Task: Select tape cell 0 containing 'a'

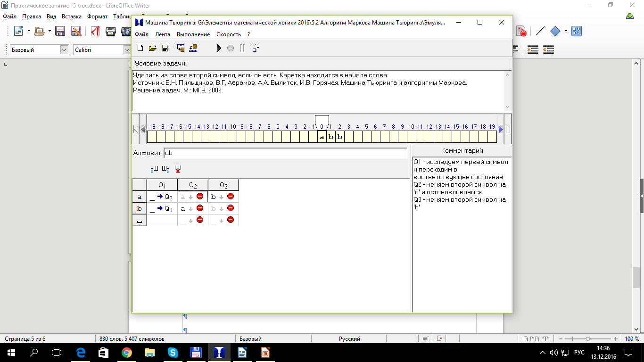Action: 322,137
